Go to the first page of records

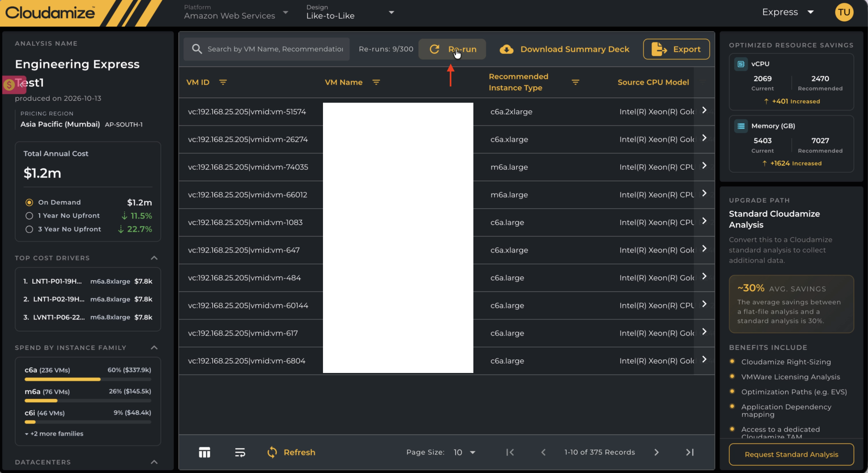point(510,452)
